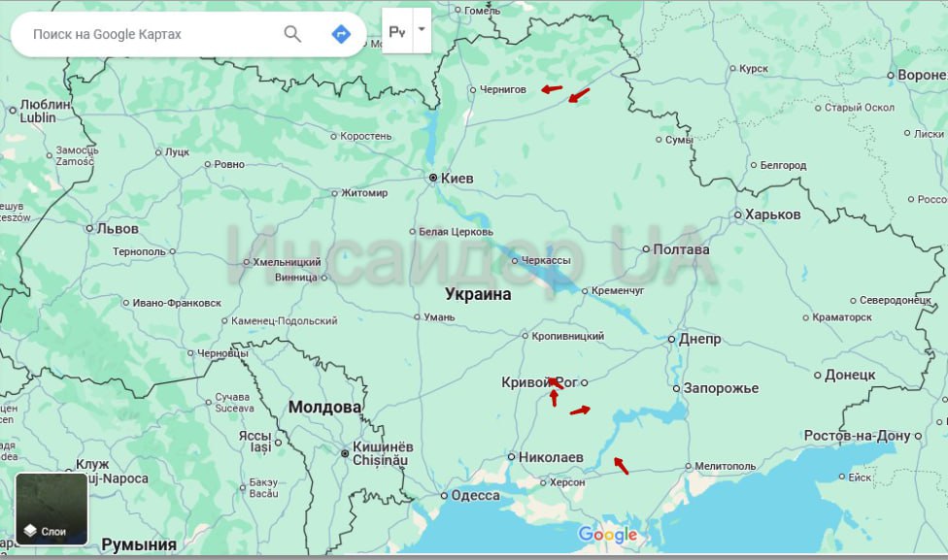This screenshot has height=560, width=948.
Task: Click the search magnifier icon
Action: tap(292, 34)
